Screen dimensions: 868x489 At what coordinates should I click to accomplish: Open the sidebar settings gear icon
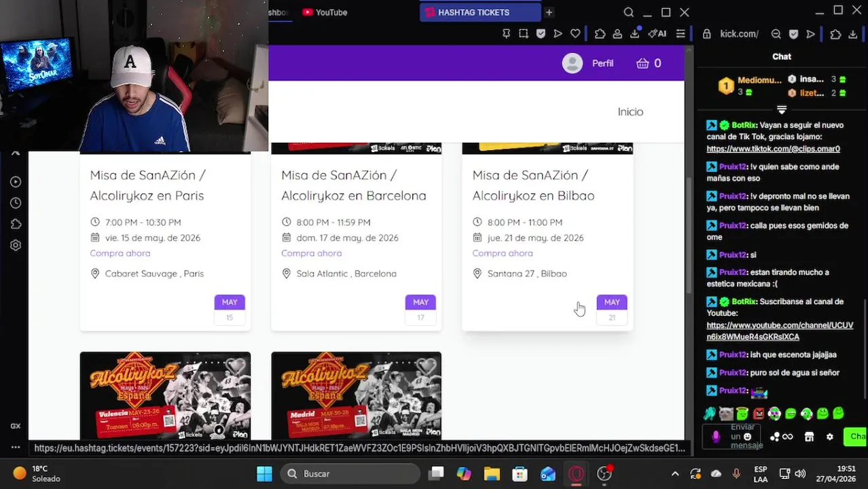coord(16,245)
